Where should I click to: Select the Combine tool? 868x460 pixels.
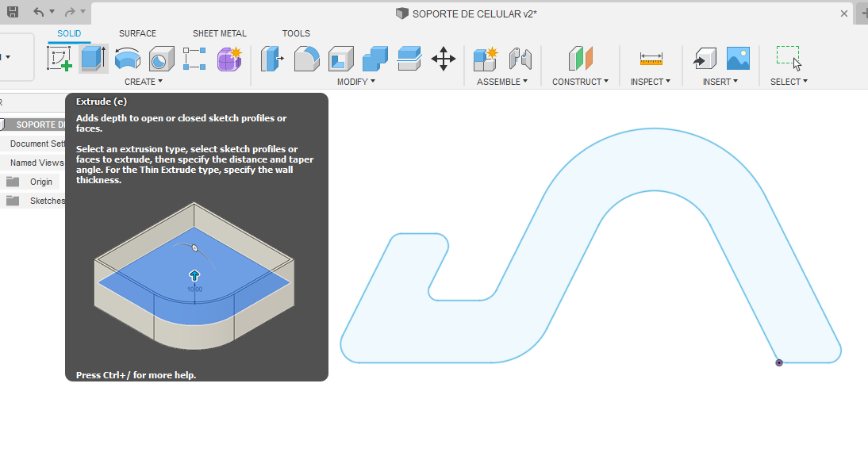(x=375, y=58)
